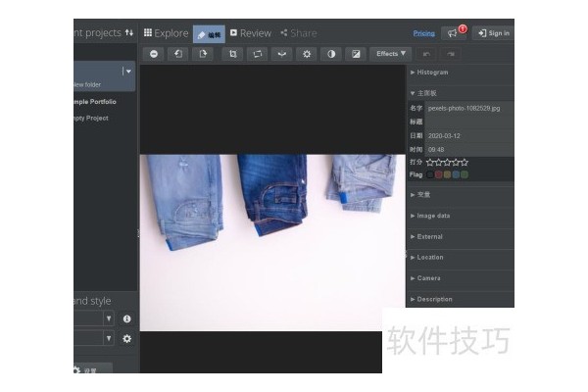Select the Crop tool

[233, 54]
